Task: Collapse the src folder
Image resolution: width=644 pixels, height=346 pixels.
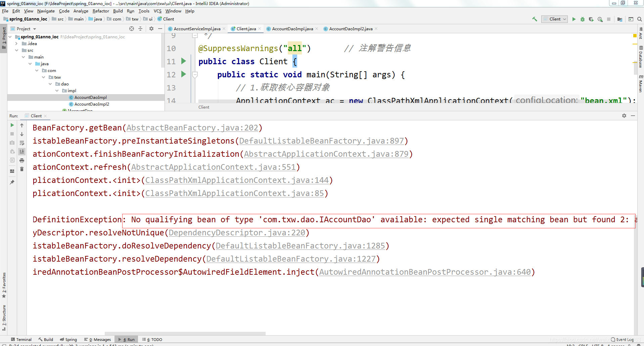Action: 16,50
